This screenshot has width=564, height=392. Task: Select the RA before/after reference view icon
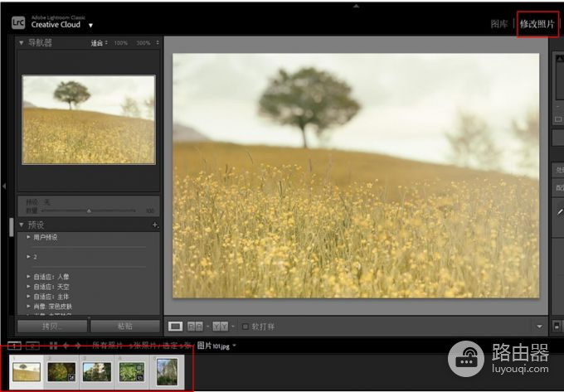pyautogui.click(x=195, y=327)
